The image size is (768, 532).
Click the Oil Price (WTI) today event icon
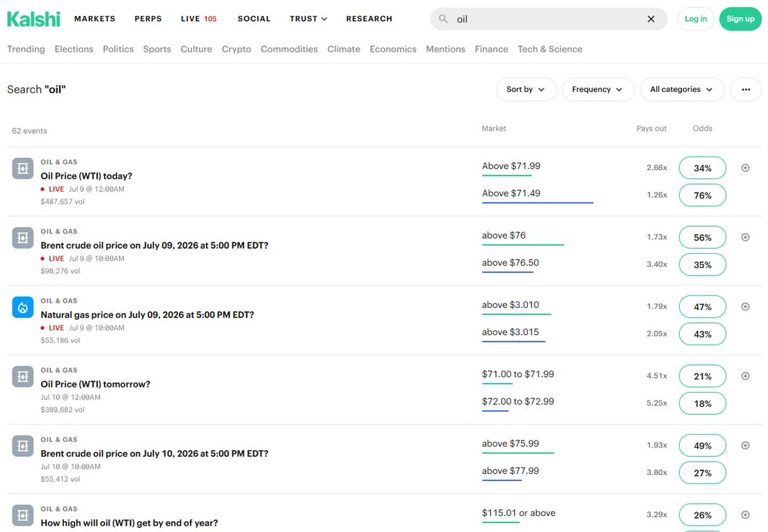[22, 168]
